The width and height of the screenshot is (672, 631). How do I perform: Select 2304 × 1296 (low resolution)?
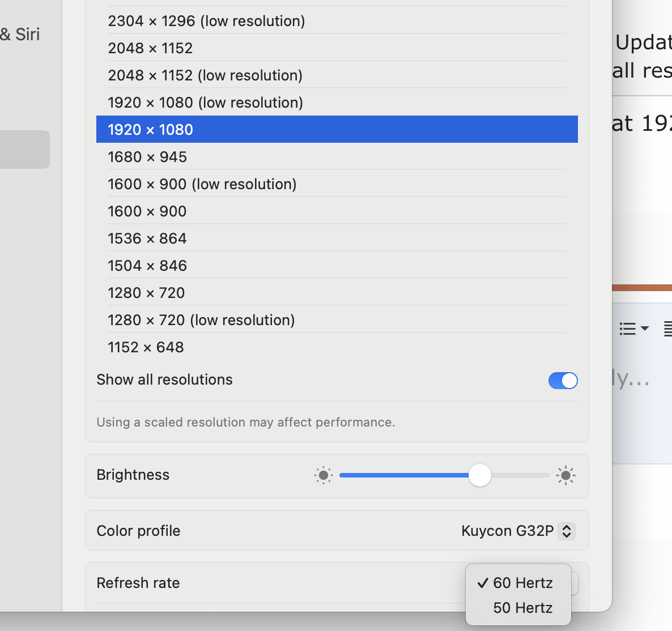coord(337,21)
